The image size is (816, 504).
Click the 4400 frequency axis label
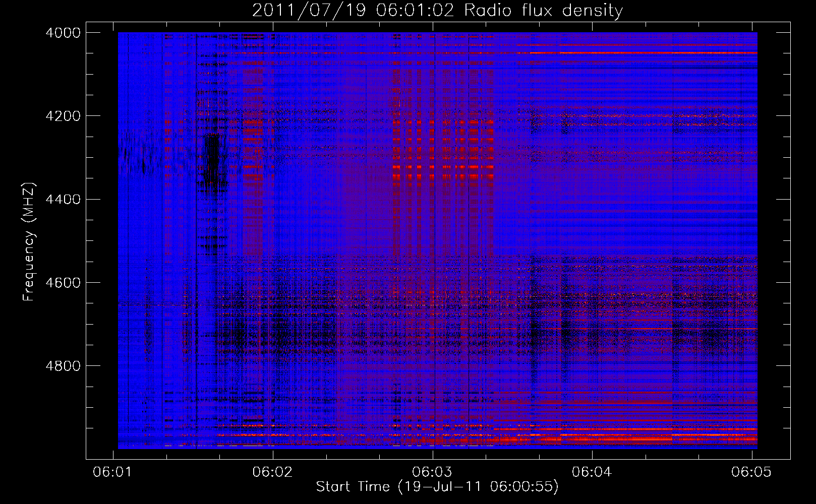(63, 200)
